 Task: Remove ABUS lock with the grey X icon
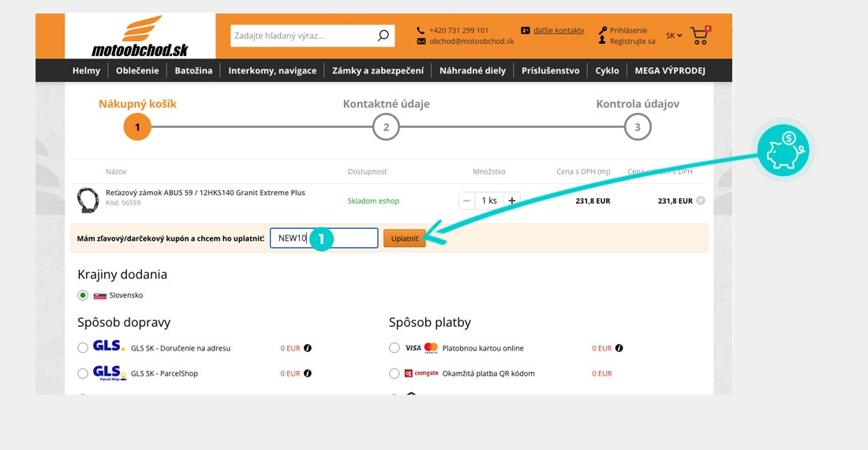(701, 201)
